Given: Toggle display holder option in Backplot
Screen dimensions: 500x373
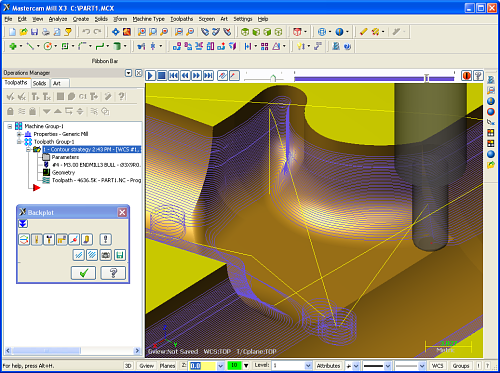Looking at the screenshot, I should [x=49, y=239].
